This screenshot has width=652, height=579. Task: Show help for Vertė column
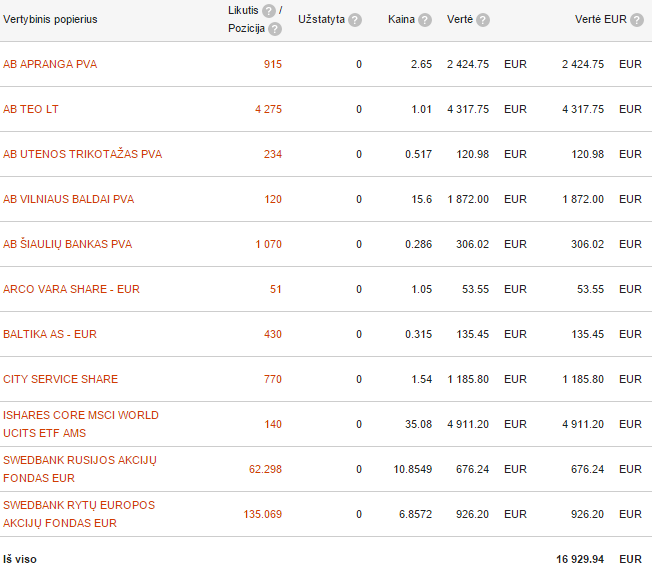tap(483, 20)
